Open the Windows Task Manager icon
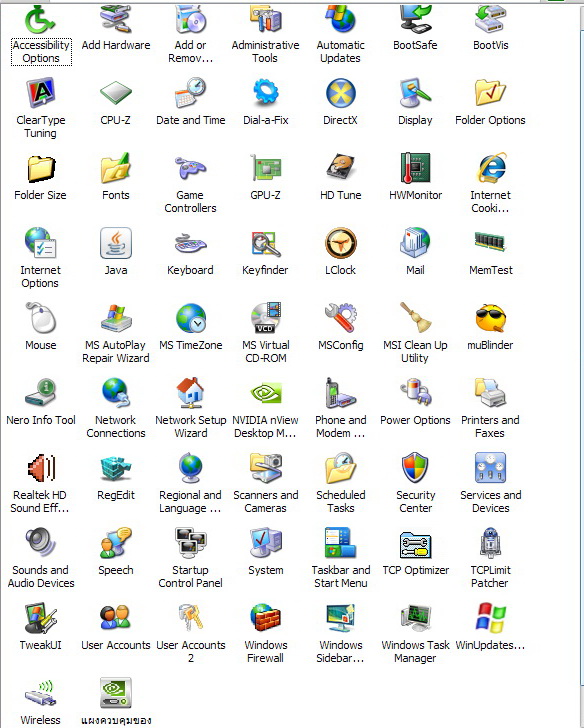The height and width of the screenshot is (728, 584). click(x=416, y=618)
